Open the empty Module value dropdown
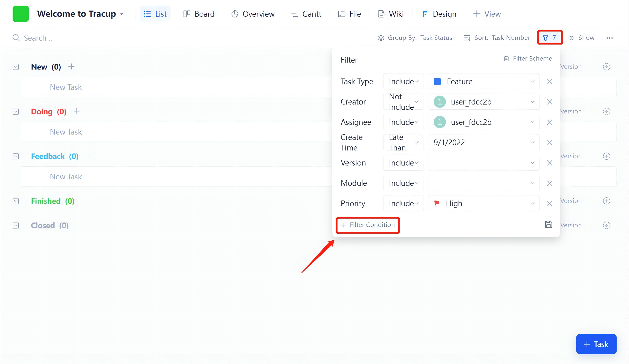The image size is (629, 364). coord(484,183)
